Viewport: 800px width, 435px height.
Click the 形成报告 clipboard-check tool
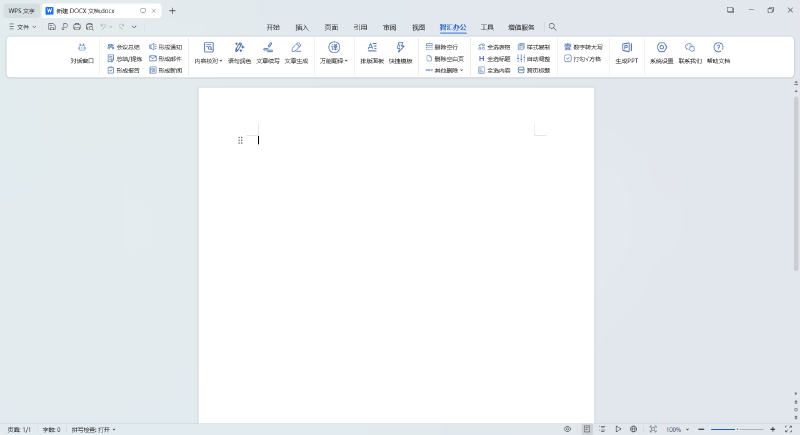123,70
